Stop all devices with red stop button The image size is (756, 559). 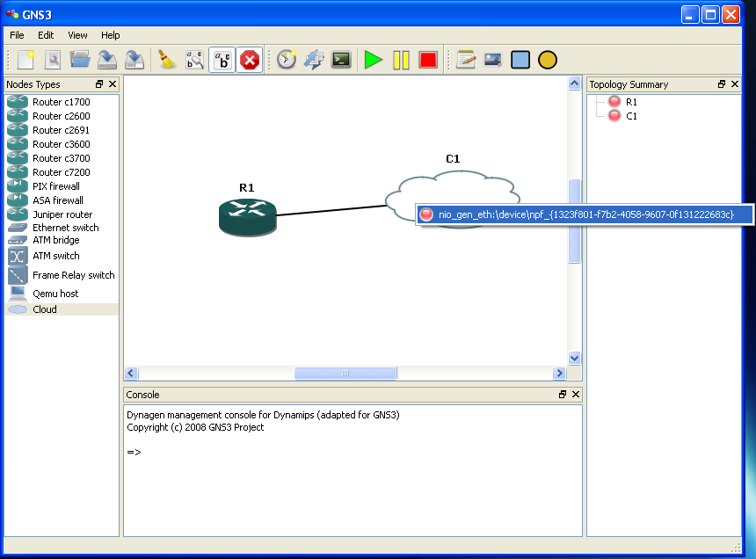coord(428,61)
